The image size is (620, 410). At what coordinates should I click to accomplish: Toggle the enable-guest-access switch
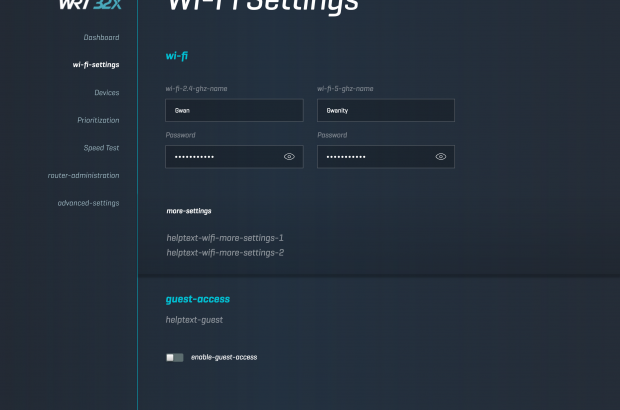point(175,357)
